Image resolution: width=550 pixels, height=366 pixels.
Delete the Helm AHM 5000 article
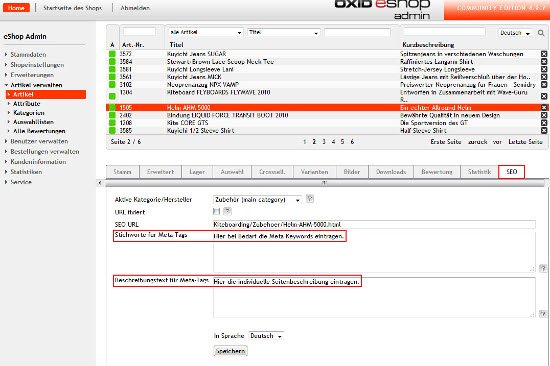tap(544, 107)
